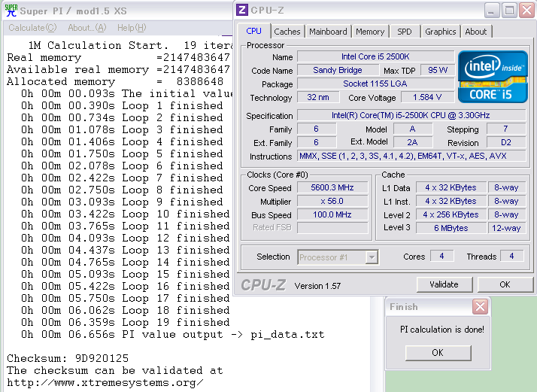Switch to the Graphics tab
This screenshot has width=537, height=392.
[441, 32]
